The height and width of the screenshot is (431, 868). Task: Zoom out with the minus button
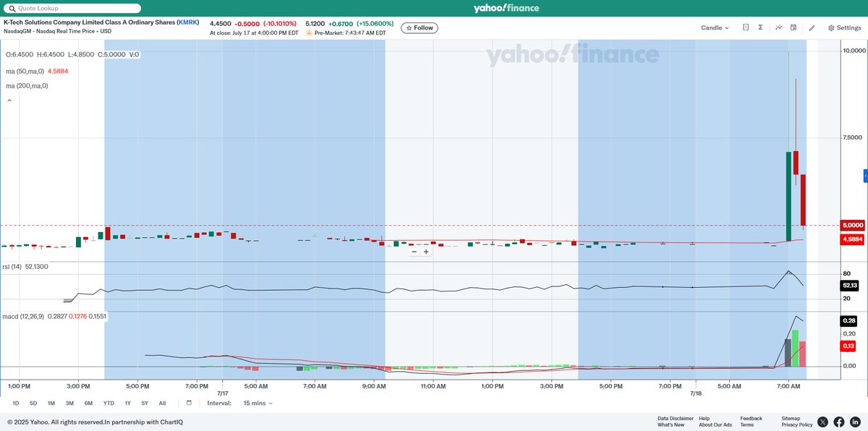pos(414,252)
